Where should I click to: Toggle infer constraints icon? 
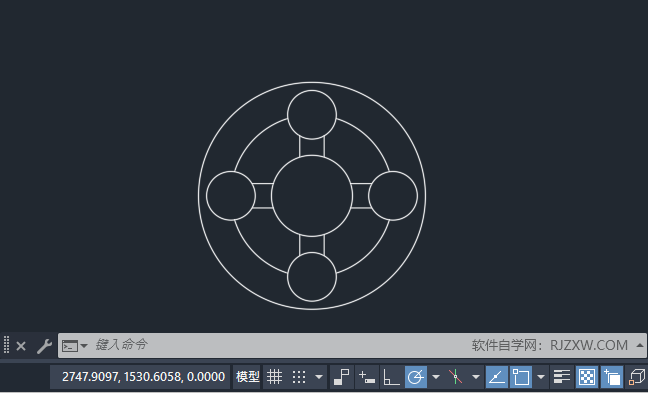[x=342, y=377]
